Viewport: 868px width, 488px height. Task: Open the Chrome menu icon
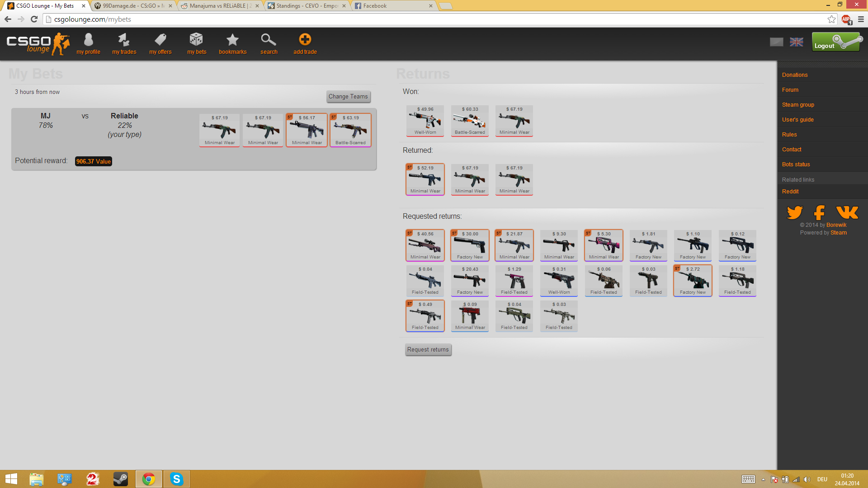point(861,19)
